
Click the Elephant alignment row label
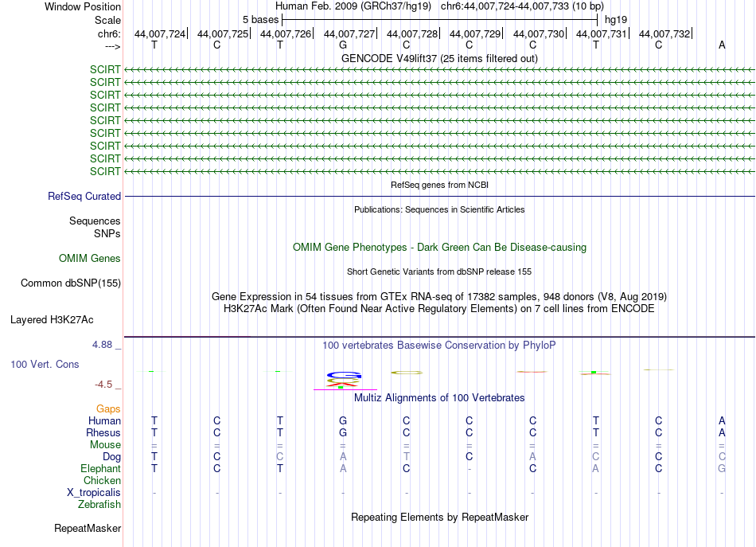coord(100,468)
